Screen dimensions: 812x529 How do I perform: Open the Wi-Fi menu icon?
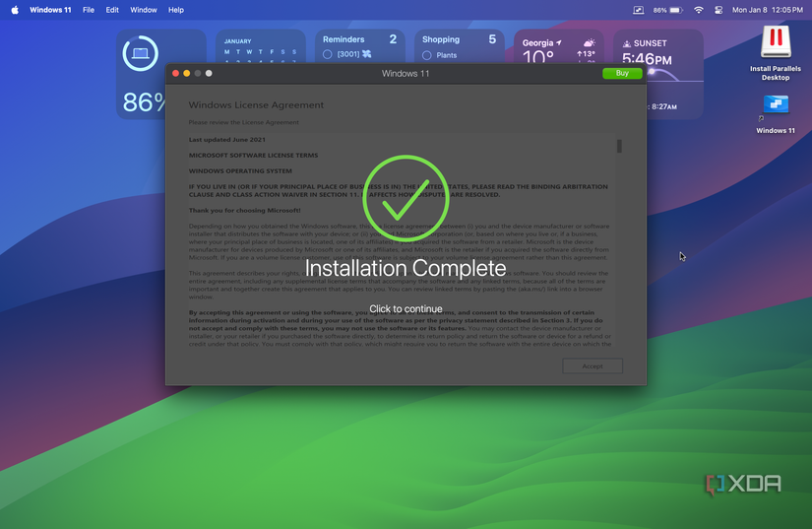699,10
